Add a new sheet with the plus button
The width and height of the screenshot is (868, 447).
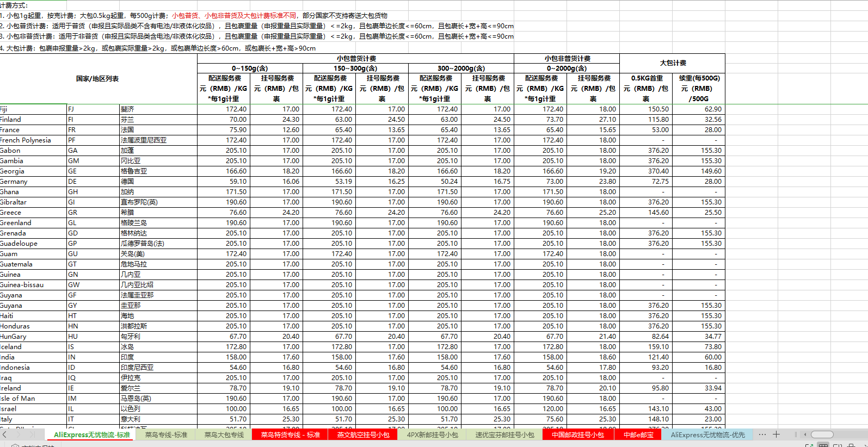[777, 434]
